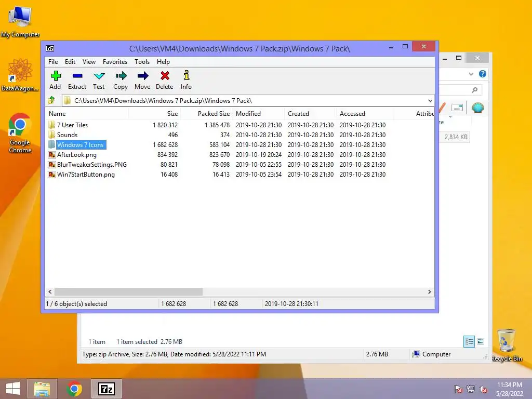This screenshot has height=399, width=532.
Task: Sort by Packed Size column header
Action: 207,114
